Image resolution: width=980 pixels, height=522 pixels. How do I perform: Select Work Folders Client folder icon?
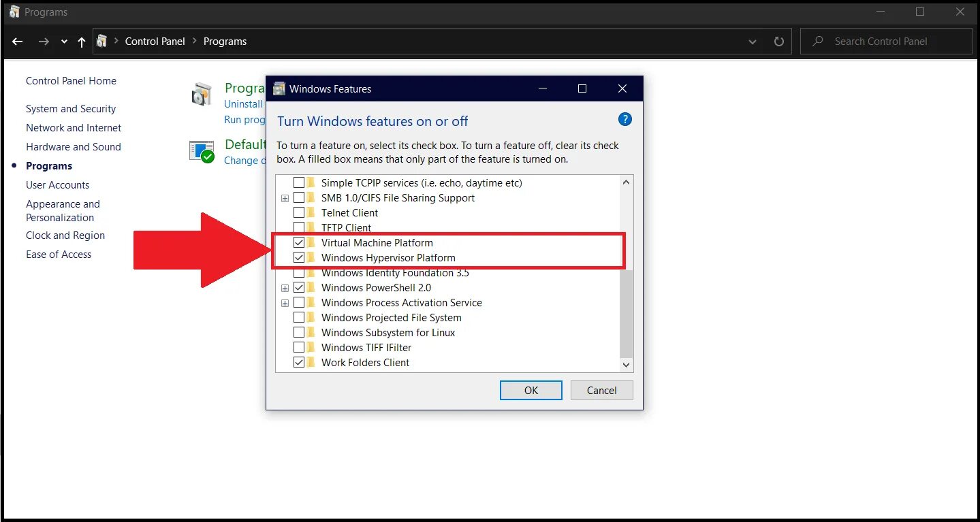coord(311,363)
